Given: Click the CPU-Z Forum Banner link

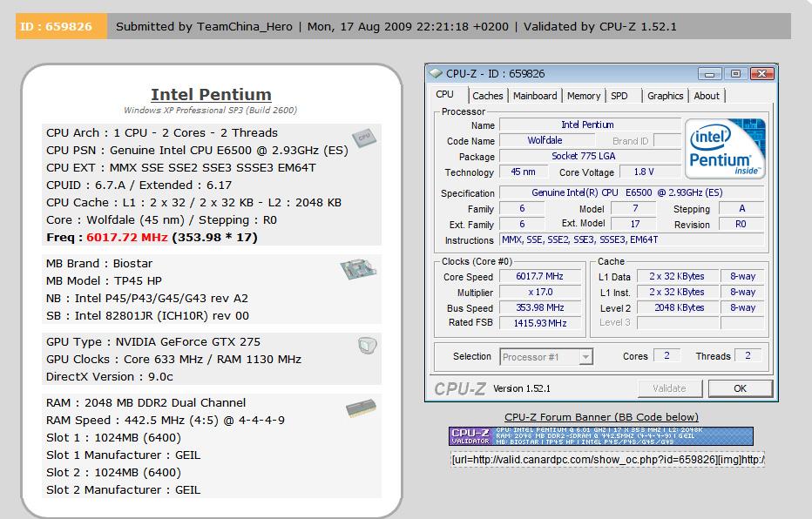Looking at the screenshot, I should [x=601, y=417].
